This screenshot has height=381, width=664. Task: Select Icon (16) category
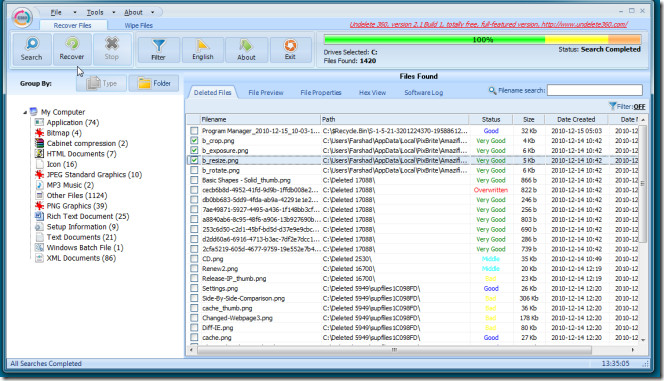tap(61, 164)
